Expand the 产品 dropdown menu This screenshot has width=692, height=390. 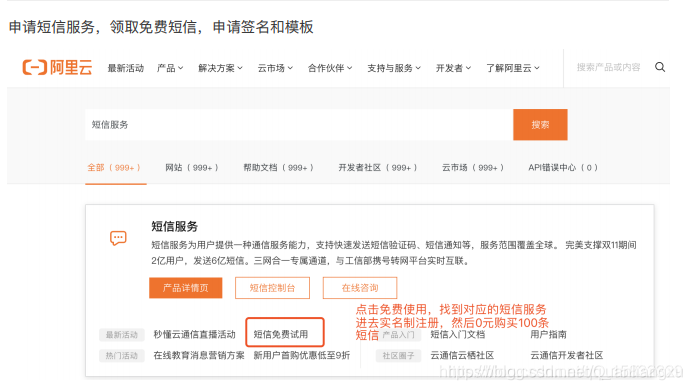(170, 68)
